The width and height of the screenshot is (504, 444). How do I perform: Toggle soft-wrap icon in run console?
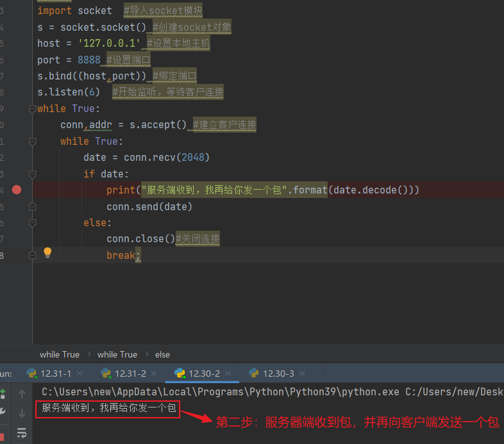point(22,432)
